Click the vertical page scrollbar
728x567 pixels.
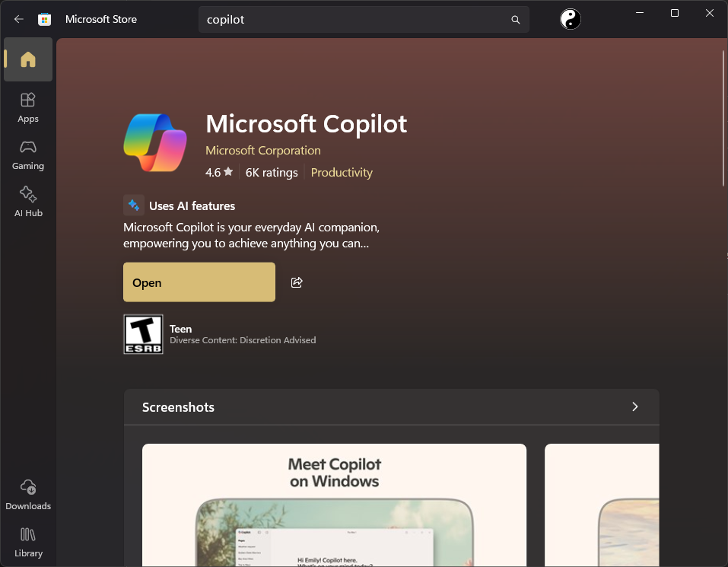tap(723, 119)
